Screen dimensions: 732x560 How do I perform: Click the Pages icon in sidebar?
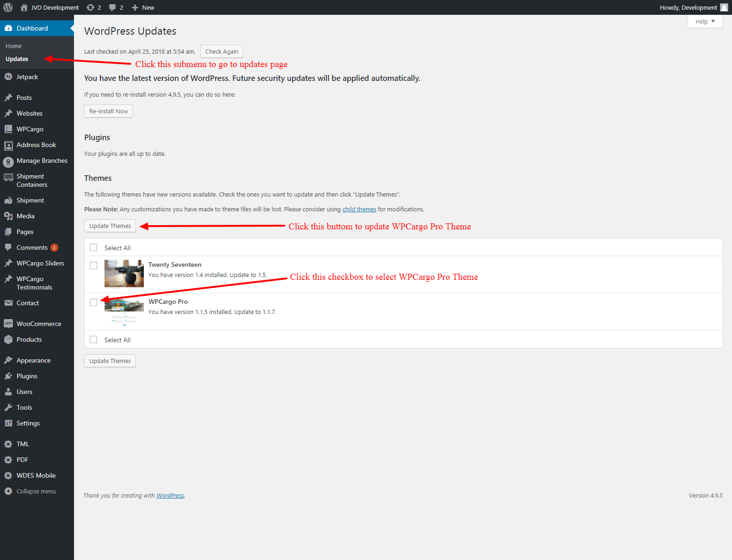click(8, 232)
